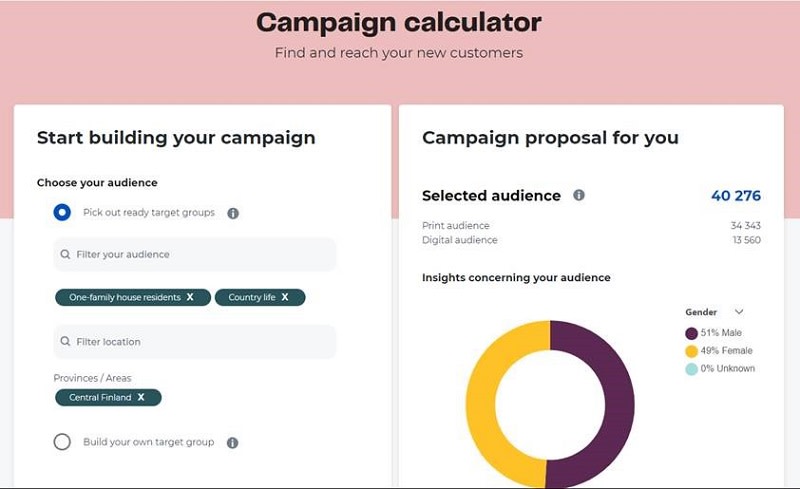Viewport: 800px width, 489px height.
Task: Click search icon in Filter your audience field
Action: coord(65,254)
